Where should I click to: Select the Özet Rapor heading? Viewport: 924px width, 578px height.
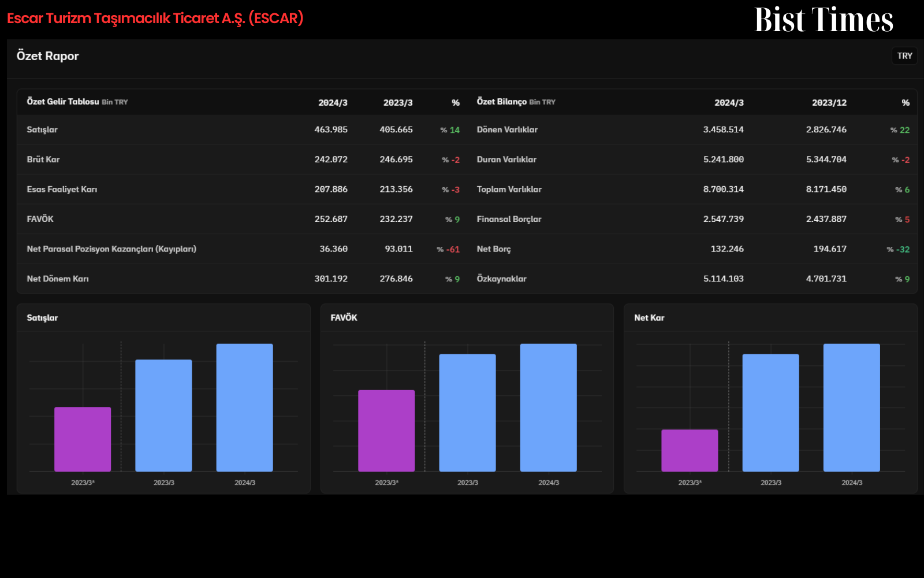(x=47, y=56)
